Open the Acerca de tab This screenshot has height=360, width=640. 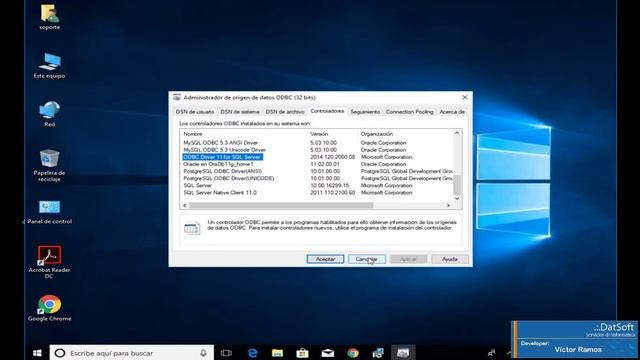click(452, 112)
